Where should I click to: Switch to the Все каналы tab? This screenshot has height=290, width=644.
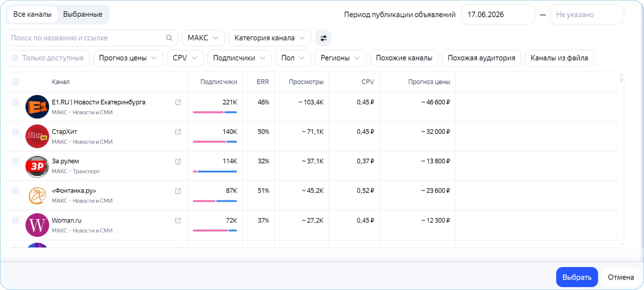[x=33, y=14]
